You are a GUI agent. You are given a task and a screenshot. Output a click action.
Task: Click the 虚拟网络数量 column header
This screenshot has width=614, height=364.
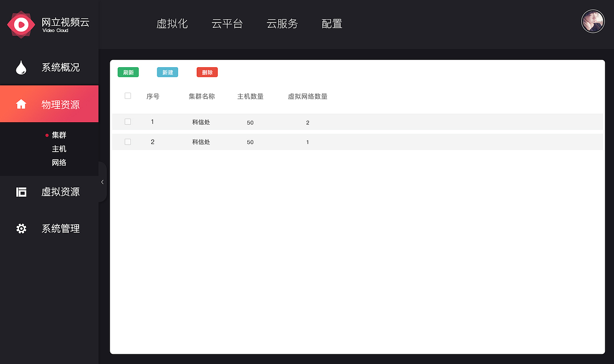click(x=307, y=96)
